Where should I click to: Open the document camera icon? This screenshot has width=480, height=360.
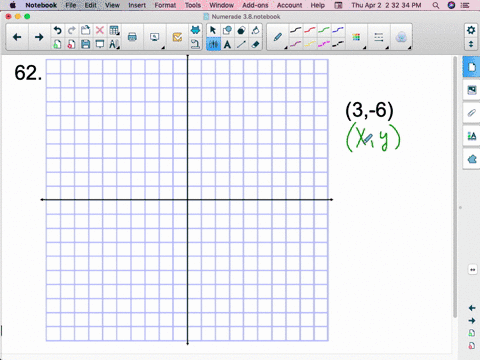pos(195,44)
